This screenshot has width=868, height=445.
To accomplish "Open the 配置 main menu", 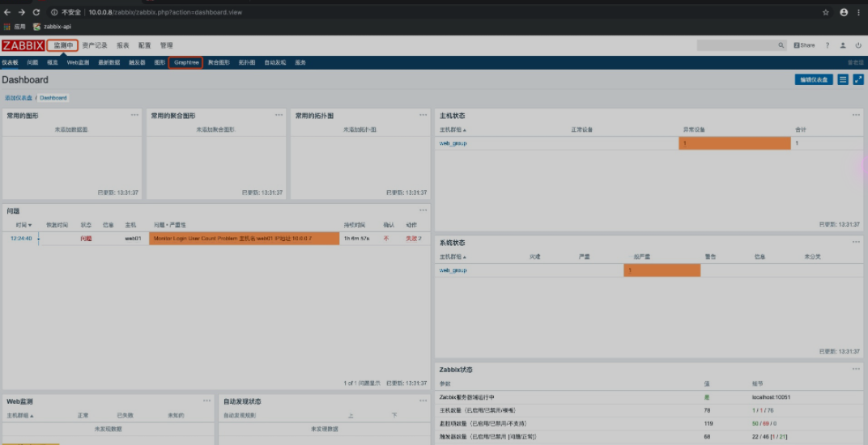I will tap(144, 45).
